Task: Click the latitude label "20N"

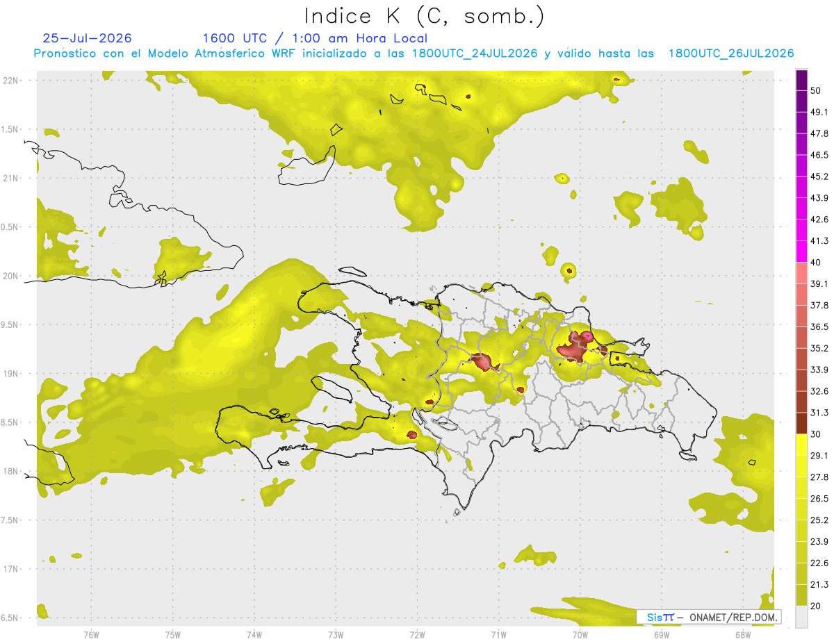Action: coord(11,276)
